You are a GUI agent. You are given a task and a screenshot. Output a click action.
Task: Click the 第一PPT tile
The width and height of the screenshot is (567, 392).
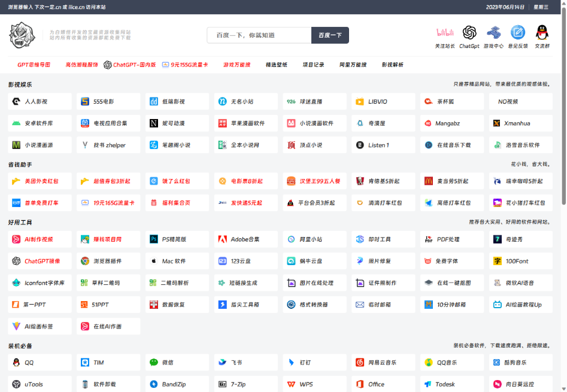tap(40, 305)
